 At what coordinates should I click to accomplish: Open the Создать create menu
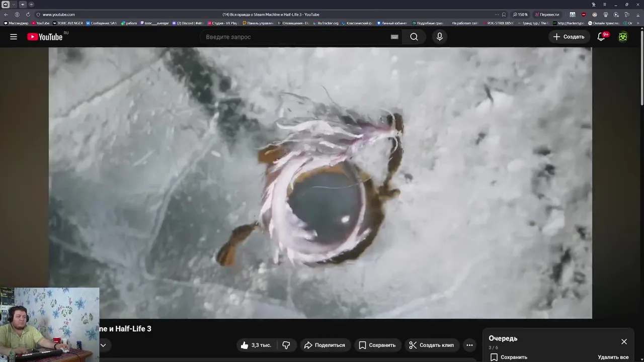click(x=569, y=37)
